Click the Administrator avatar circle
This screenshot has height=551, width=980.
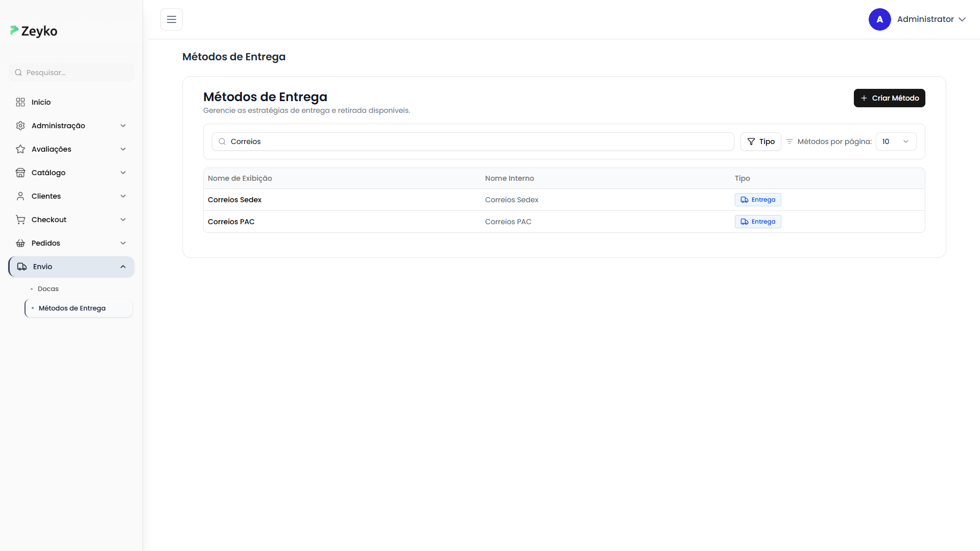(879, 19)
